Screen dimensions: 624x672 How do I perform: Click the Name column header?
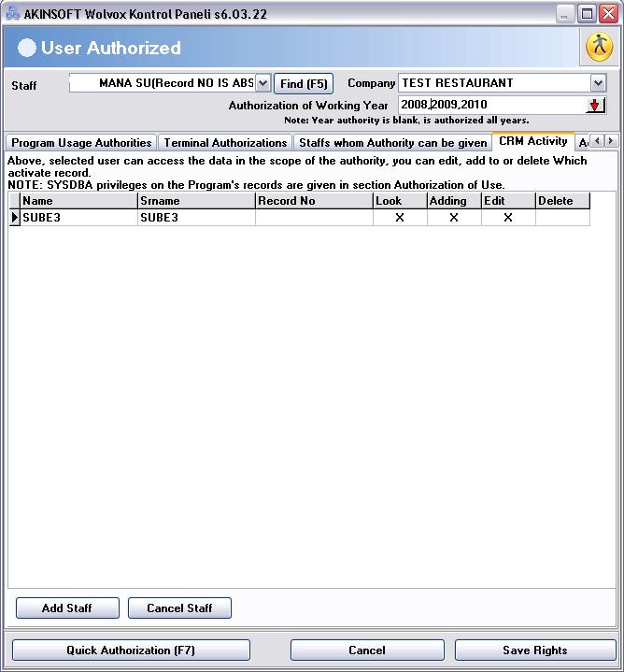[78, 201]
